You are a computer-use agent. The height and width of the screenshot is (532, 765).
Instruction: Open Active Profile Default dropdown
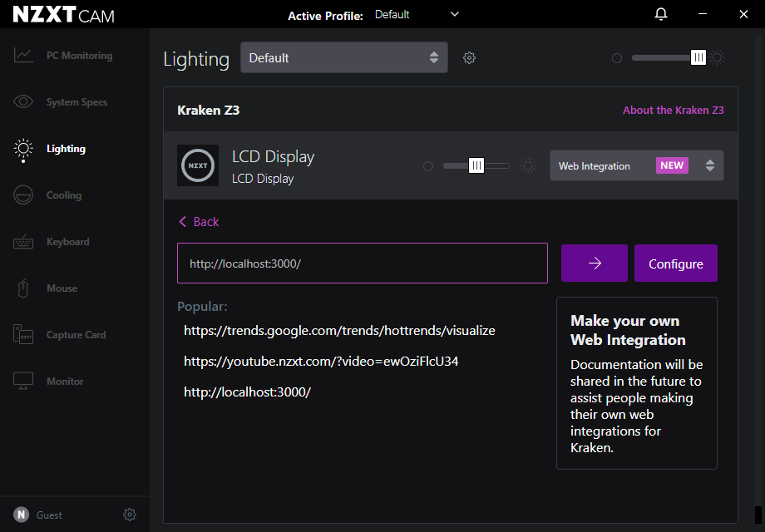pos(417,15)
